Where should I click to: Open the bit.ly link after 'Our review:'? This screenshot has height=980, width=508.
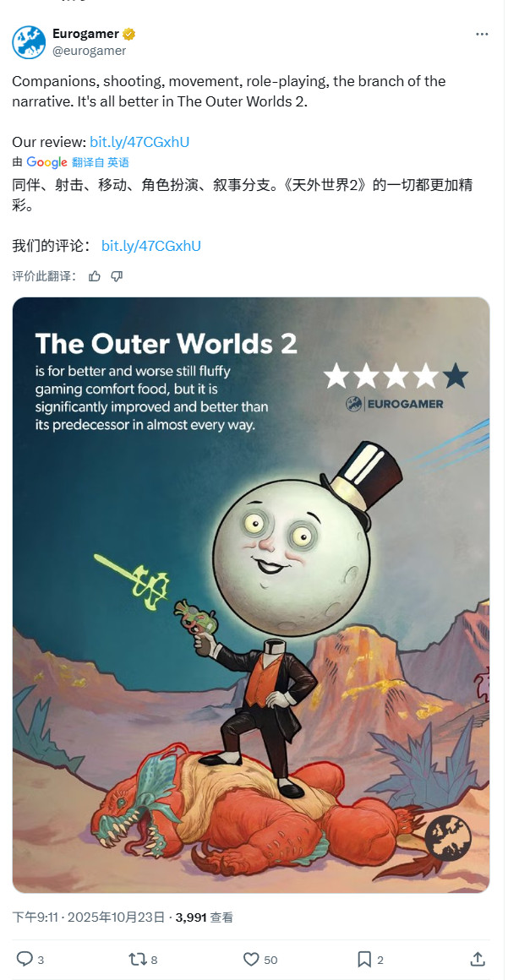click(x=139, y=142)
